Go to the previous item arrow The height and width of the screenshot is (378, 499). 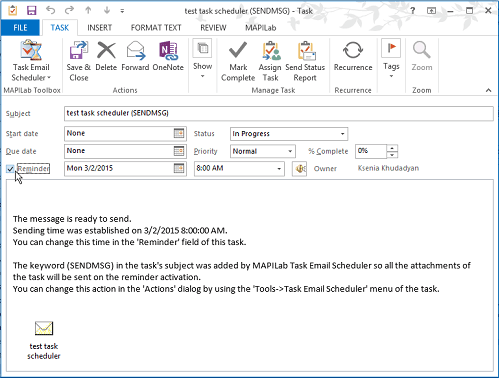88,10
